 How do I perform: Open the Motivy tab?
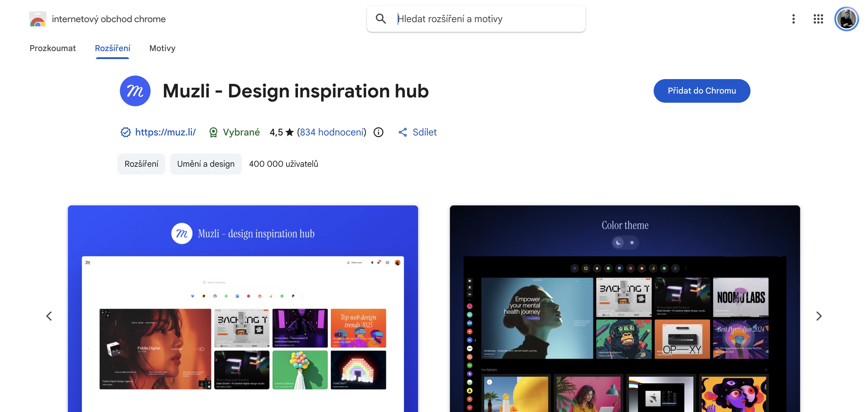coord(162,48)
